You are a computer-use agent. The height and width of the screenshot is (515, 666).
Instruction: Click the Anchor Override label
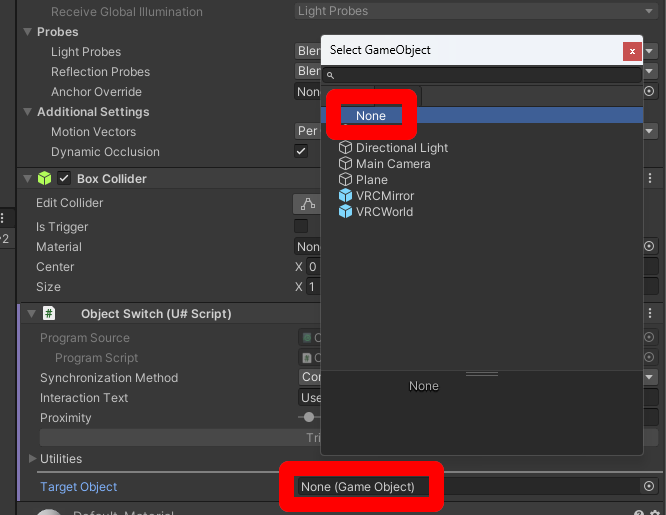tap(96, 92)
